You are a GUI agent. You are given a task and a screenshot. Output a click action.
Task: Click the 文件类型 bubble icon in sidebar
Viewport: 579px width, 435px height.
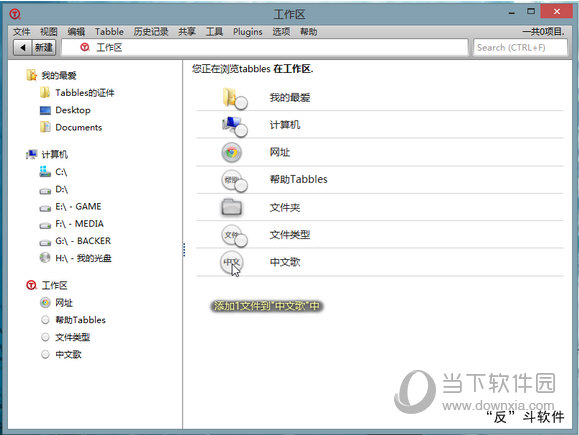(45, 337)
